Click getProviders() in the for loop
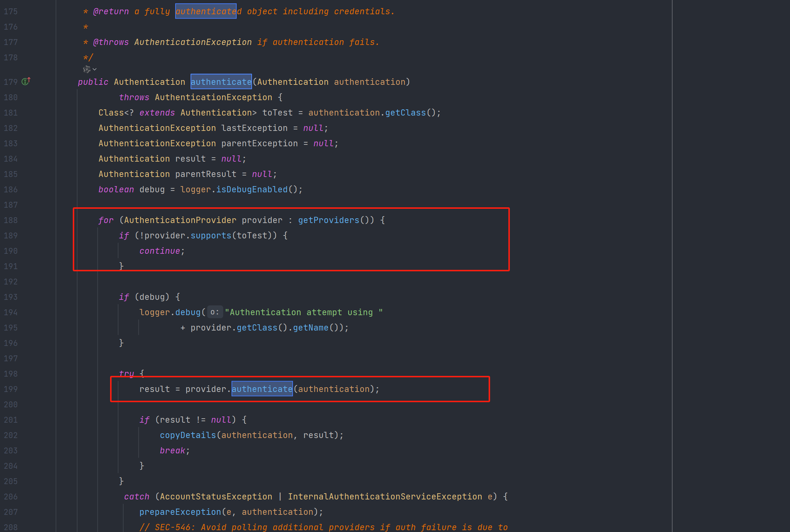 (x=328, y=220)
